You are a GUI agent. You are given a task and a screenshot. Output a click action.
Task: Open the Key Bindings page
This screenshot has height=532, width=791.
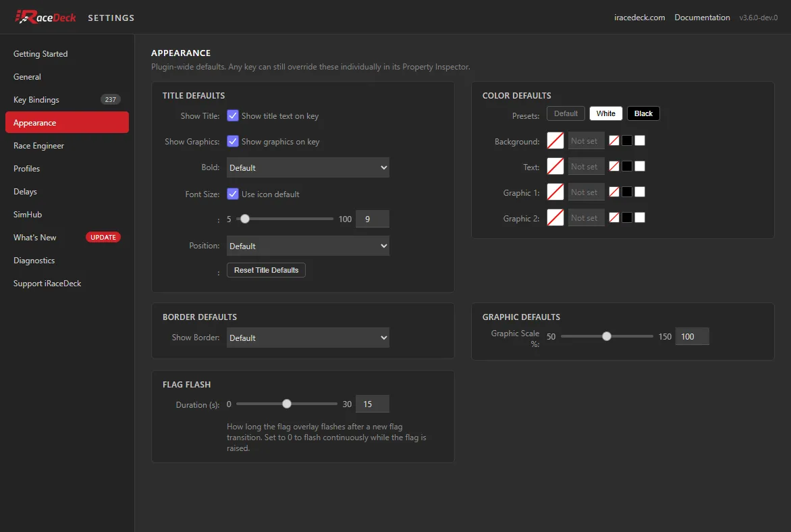point(67,99)
